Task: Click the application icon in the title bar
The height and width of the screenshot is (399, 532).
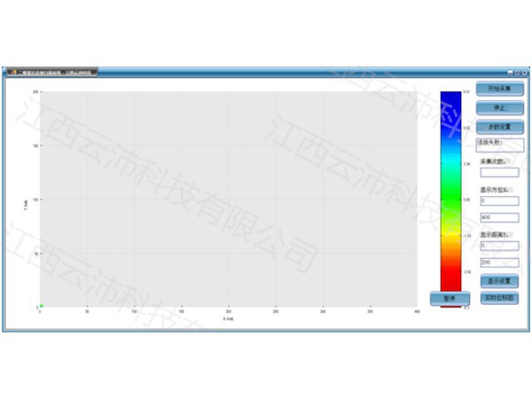Action: click(12, 72)
